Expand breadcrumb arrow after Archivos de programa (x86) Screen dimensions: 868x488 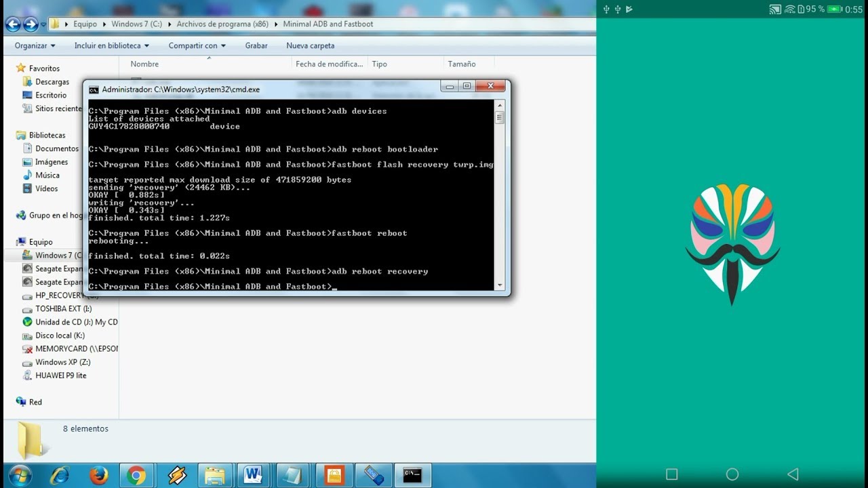coord(276,24)
